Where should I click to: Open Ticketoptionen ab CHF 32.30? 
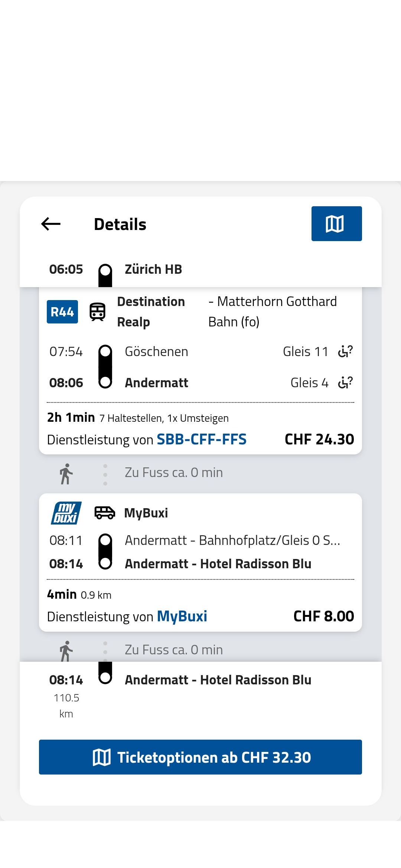pos(200,757)
